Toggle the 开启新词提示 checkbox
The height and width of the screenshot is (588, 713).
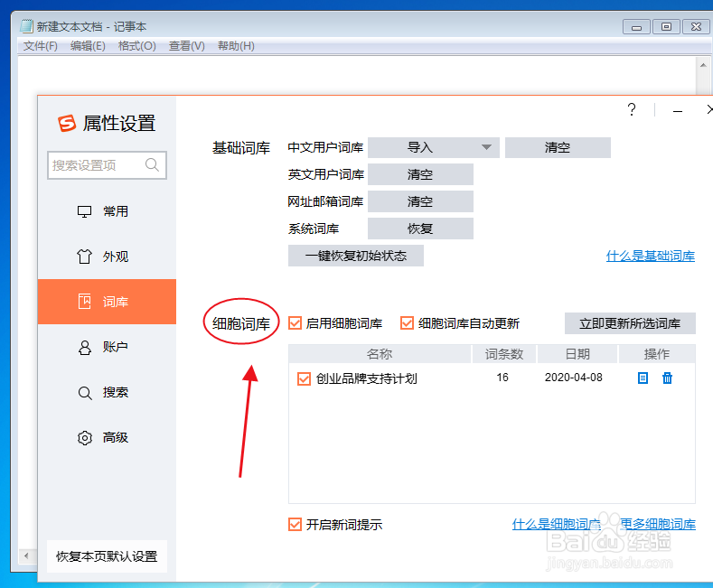tap(296, 525)
